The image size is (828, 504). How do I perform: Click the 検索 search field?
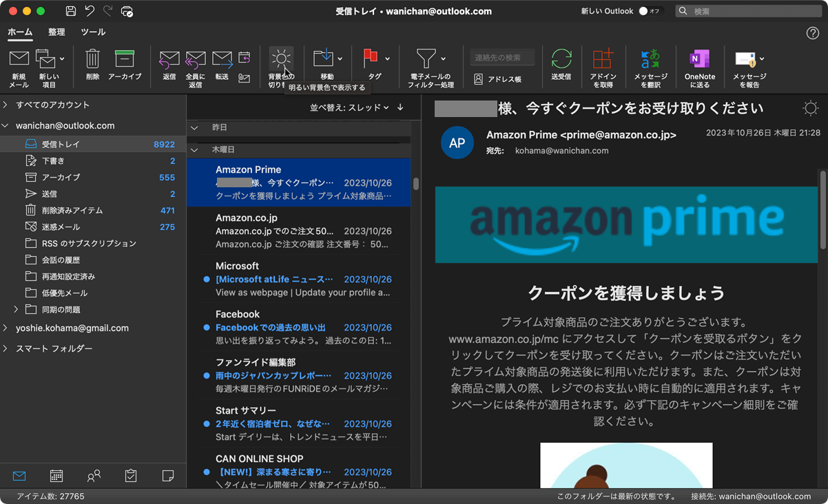click(749, 11)
